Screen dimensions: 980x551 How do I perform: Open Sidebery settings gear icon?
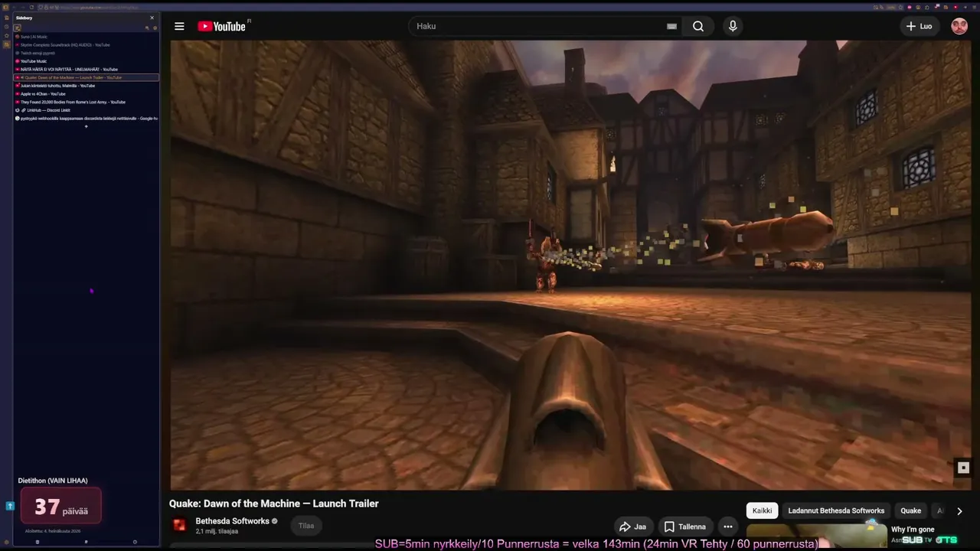tap(155, 28)
